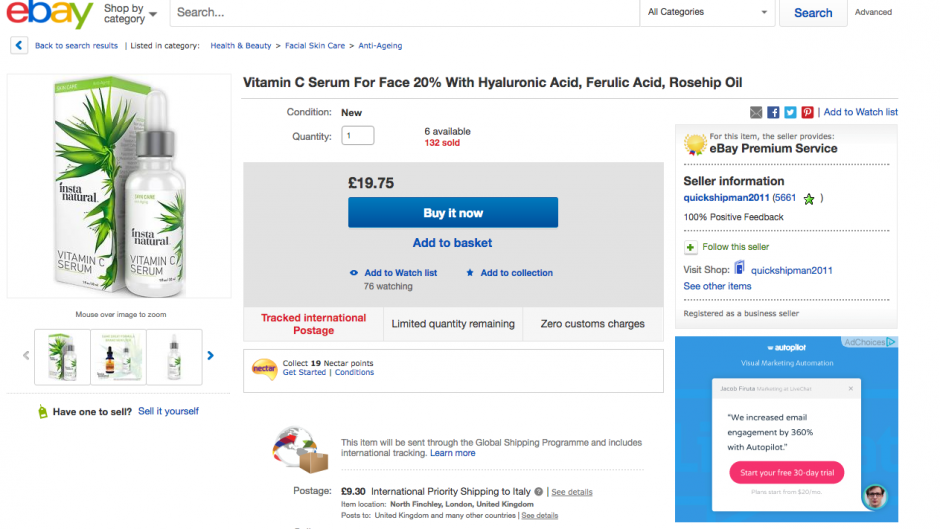The image size is (940, 529).
Task: Share this item on Facebook
Action: 773,112
